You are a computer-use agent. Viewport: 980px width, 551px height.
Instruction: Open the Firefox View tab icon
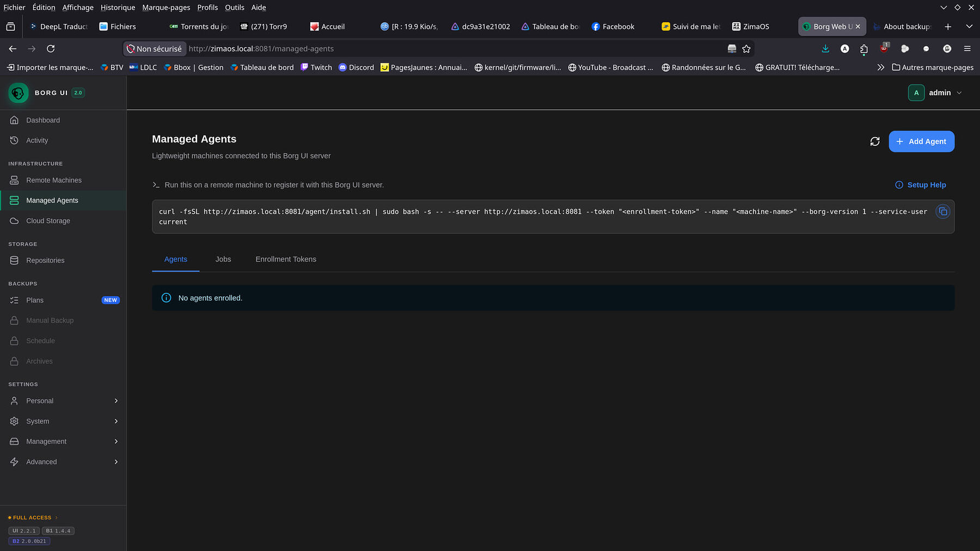[10, 27]
